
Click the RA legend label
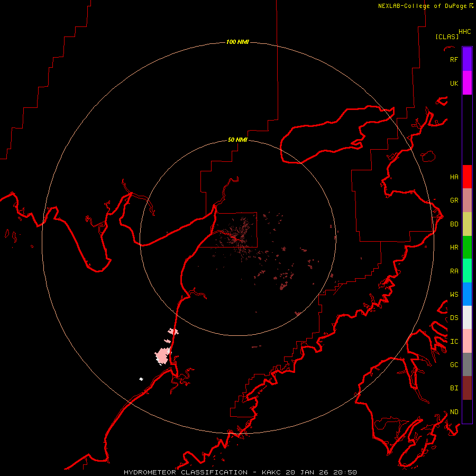coord(454,271)
